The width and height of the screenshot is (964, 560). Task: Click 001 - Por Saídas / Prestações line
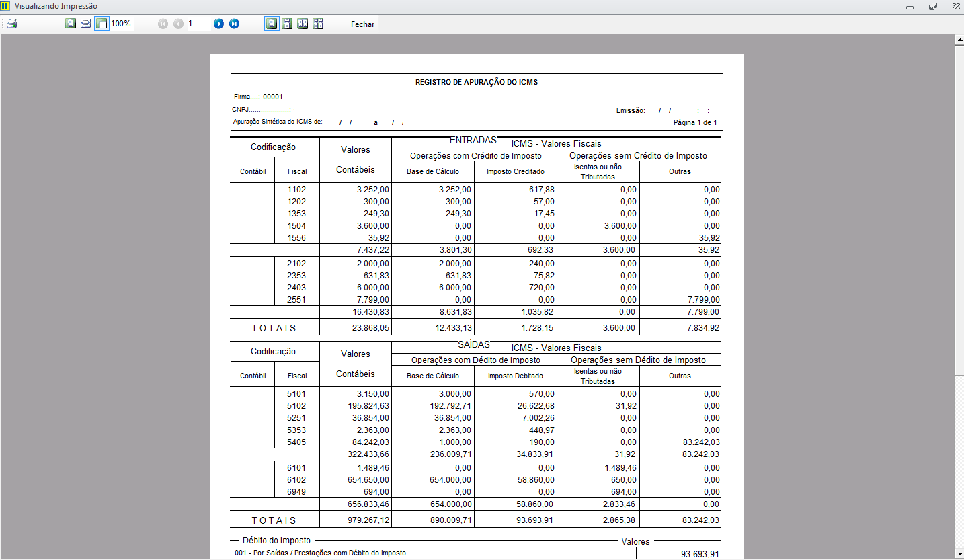pos(321,553)
